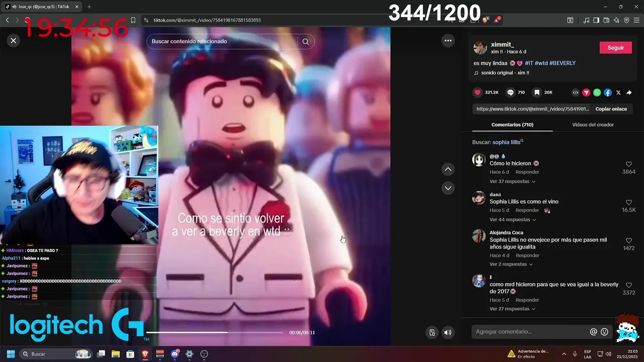Screen dimensions: 644x362
Task: Click the #wtd hashtag
Action: [541, 63]
